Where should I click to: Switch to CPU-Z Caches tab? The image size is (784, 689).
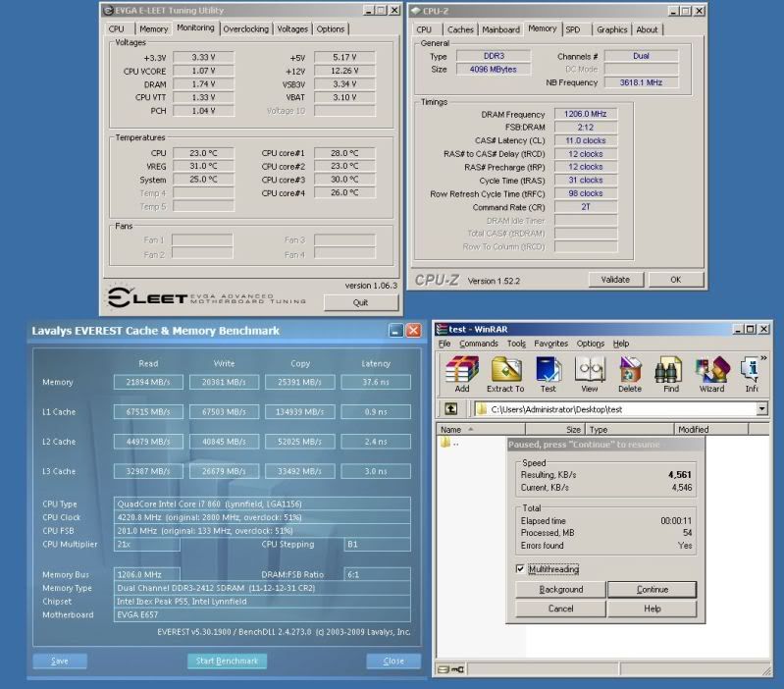coord(460,30)
